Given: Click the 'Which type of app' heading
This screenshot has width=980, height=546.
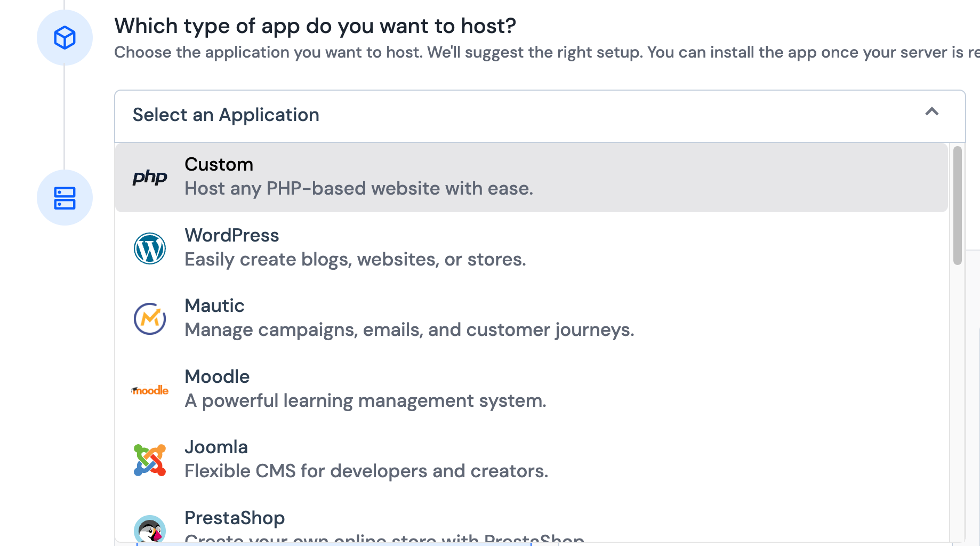Looking at the screenshot, I should tap(315, 26).
